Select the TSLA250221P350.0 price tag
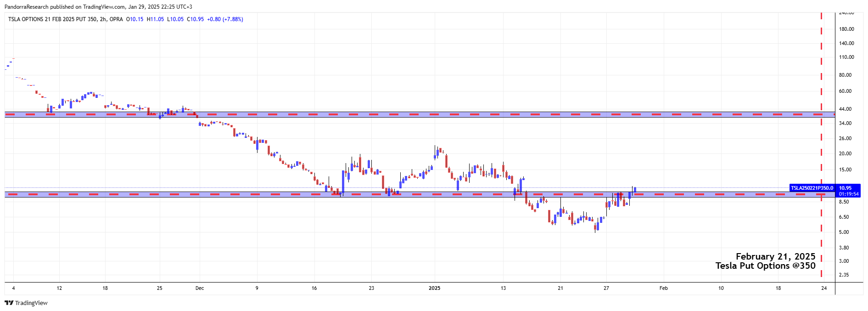The height and width of the screenshot is (311, 868). (x=812, y=188)
